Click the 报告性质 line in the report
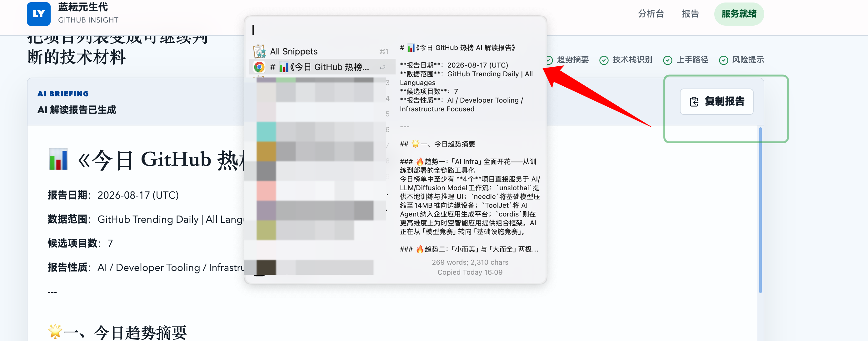 pos(146,267)
